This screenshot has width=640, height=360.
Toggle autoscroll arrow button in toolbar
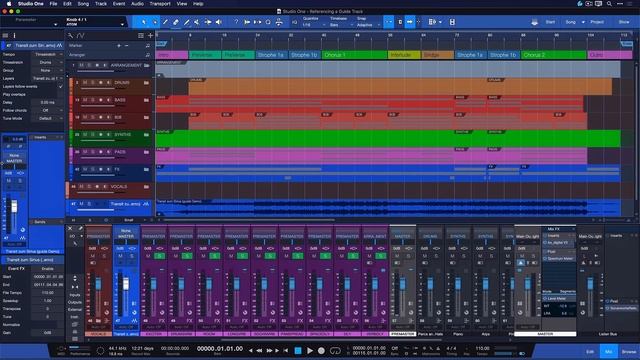point(409,22)
